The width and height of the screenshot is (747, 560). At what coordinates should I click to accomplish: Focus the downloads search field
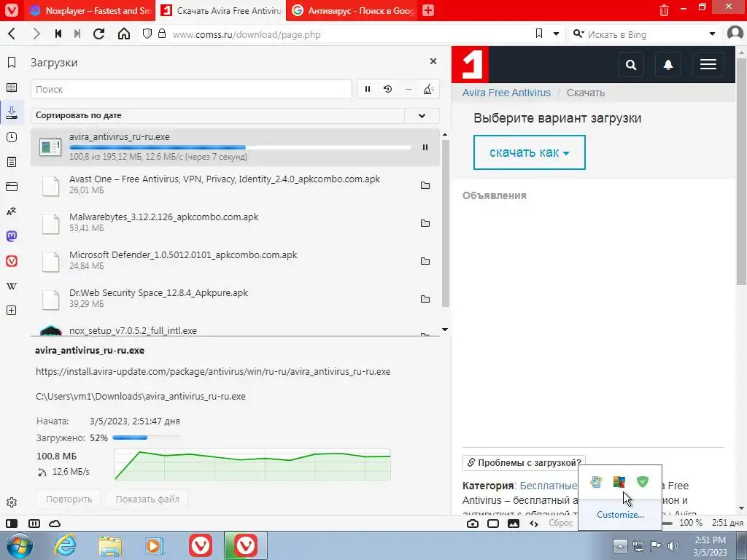coord(191,89)
